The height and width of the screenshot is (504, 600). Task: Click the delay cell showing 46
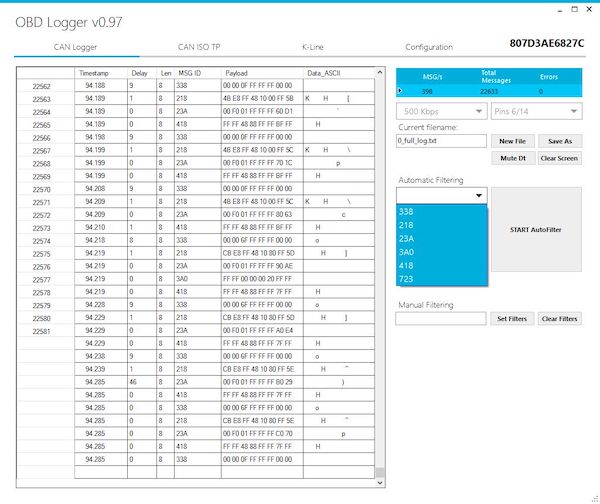click(x=142, y=382)
